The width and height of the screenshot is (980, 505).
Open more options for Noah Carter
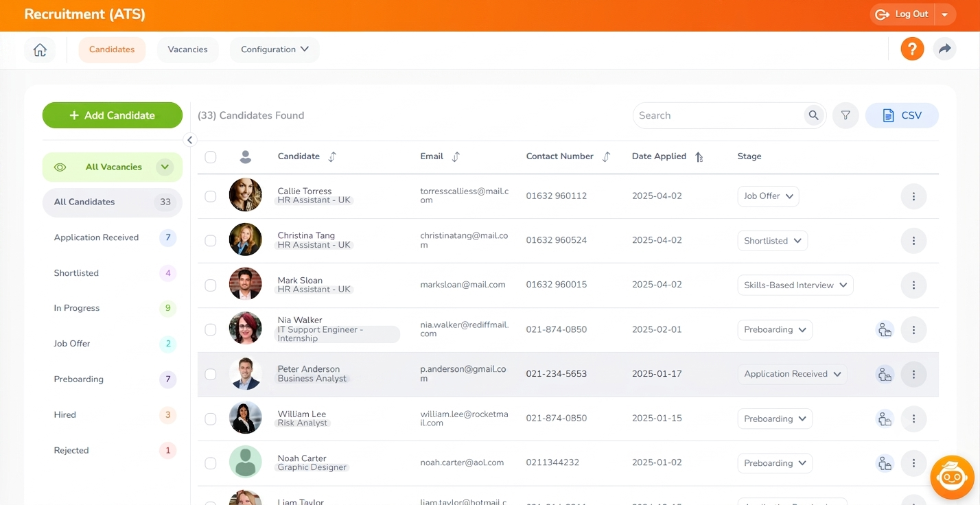coord(913,464)
